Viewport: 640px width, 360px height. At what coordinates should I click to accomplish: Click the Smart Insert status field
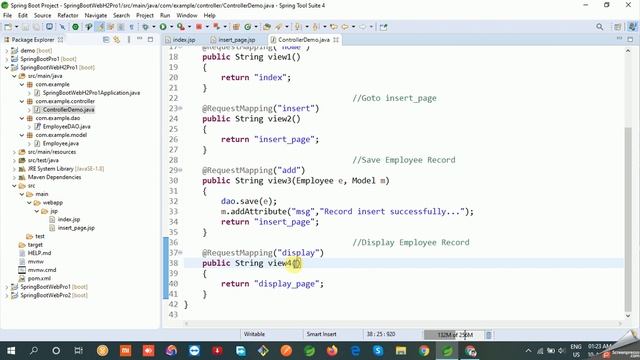(322, 334)
